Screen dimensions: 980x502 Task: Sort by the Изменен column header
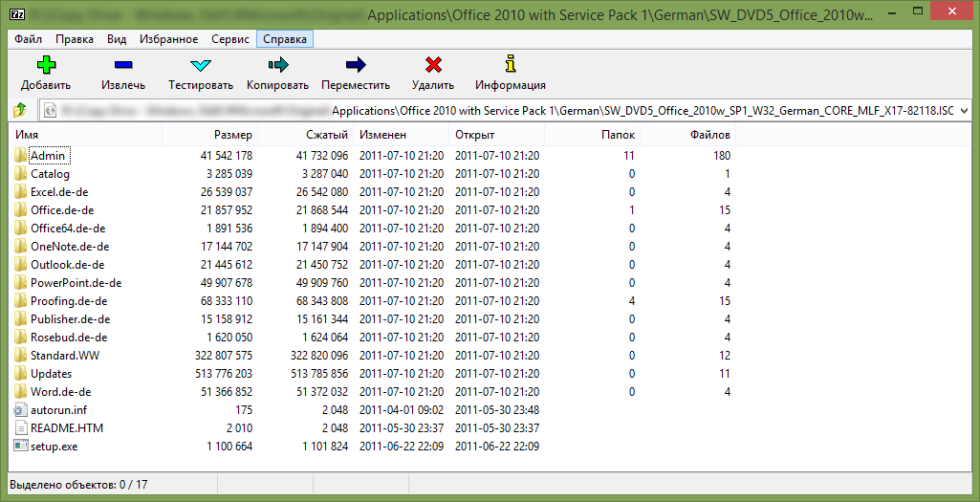pyautogui.click(x=402, y=135)
